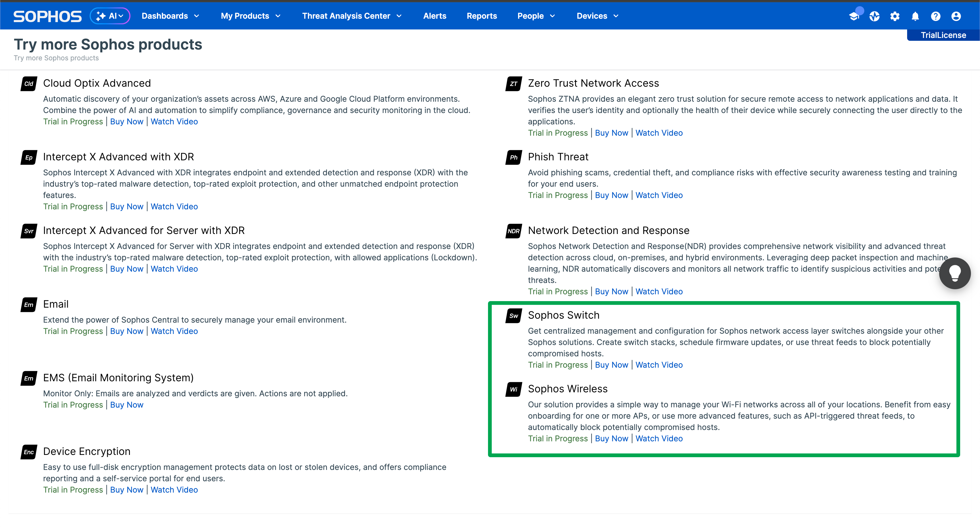Click Buy Now under EMS Email Monitoring

pyautogui.click(x=127, y=405)
